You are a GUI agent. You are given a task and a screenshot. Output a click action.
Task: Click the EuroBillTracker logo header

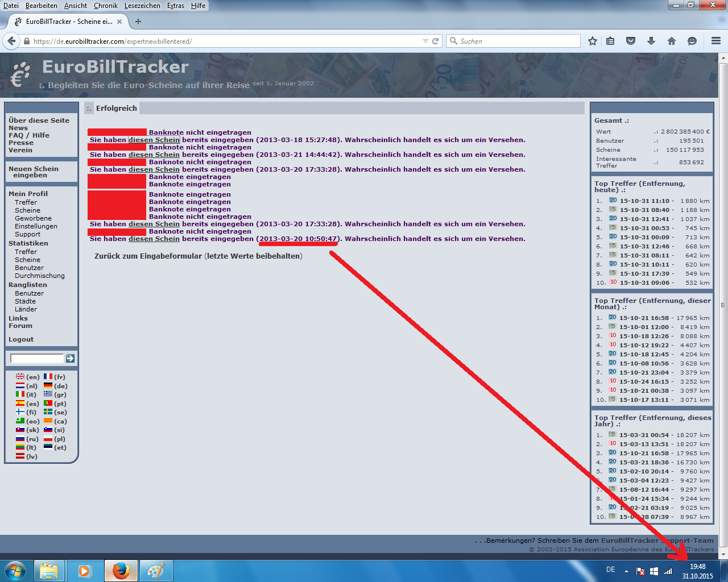[x=115, y=67]
